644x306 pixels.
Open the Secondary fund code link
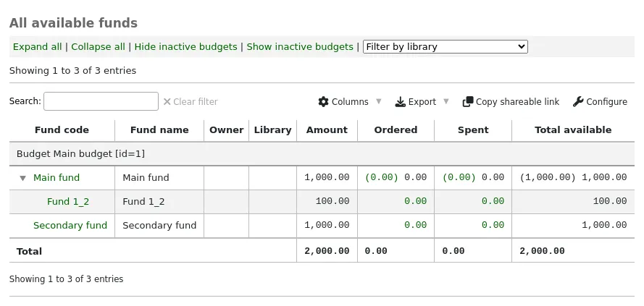(x=70, y=225)
